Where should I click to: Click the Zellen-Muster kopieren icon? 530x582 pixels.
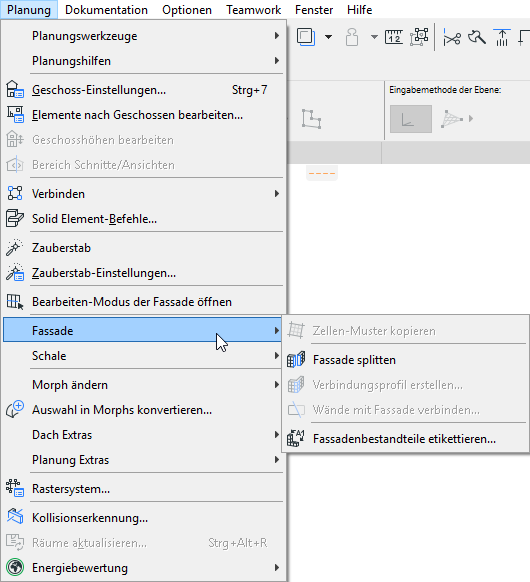(296, 330)
